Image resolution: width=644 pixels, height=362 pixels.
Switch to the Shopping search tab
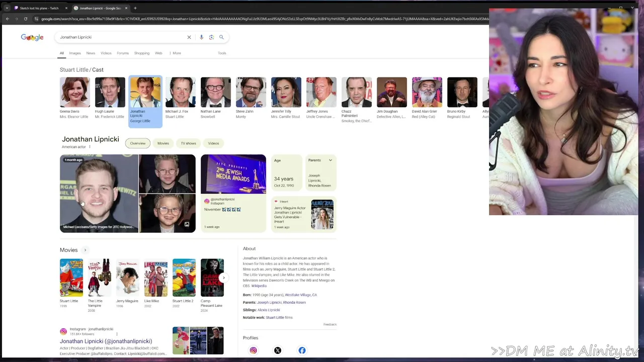[x=142, y=53]
